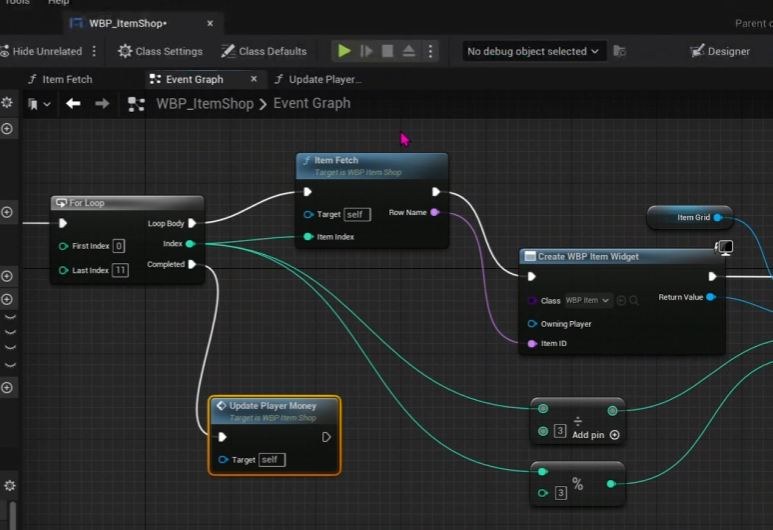Select the Event Graph tab
The image size is (773, 530).
tap(194, 79)
